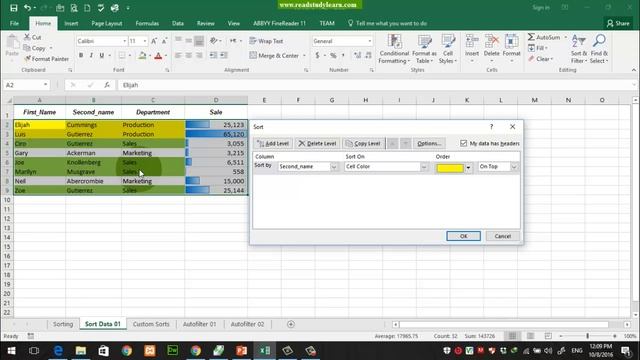
Task: Open the yellow color order dropdown arrow
Action: 468,168
